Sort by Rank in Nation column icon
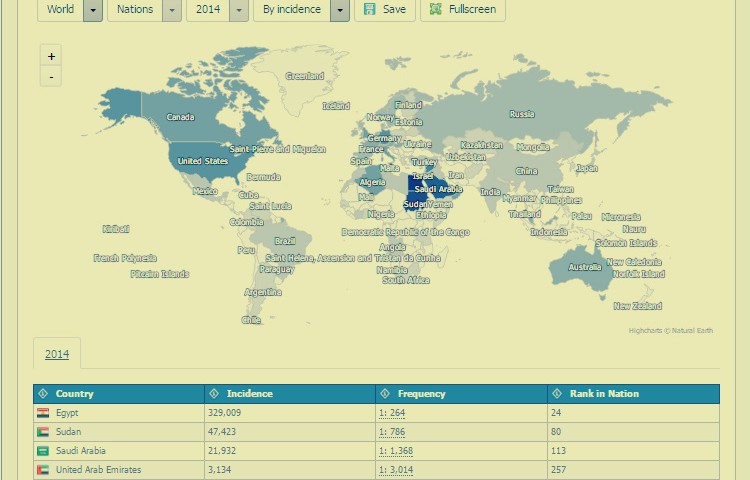The height and width of the screenshot is (480, 750). click(557, 394)
